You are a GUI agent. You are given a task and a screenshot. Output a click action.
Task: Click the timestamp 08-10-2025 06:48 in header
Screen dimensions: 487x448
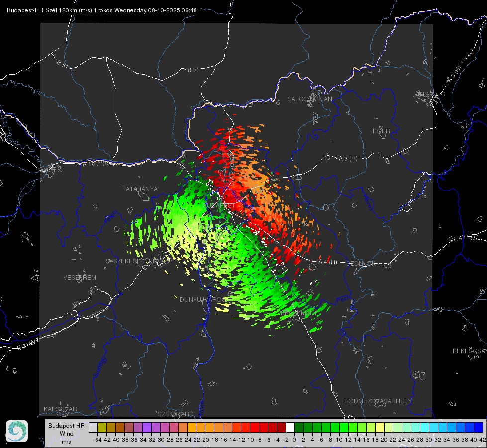173,10
